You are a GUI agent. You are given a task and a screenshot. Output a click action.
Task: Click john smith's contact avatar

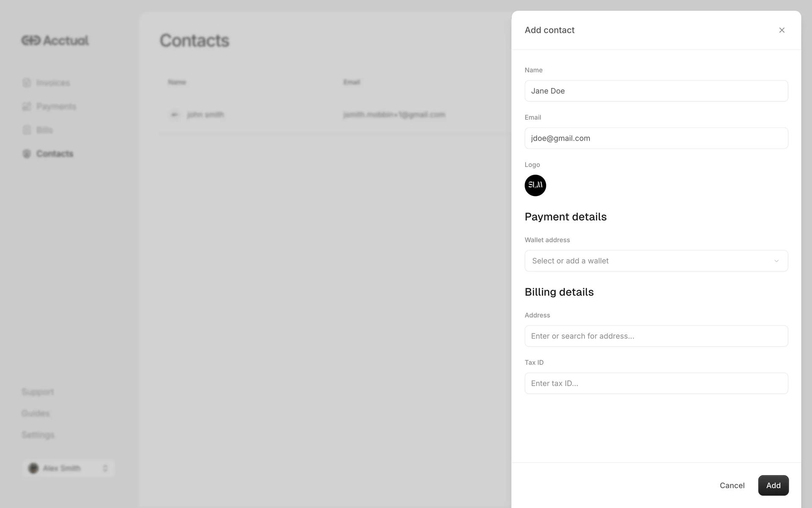pyautogui.click(x=175, y=114)
